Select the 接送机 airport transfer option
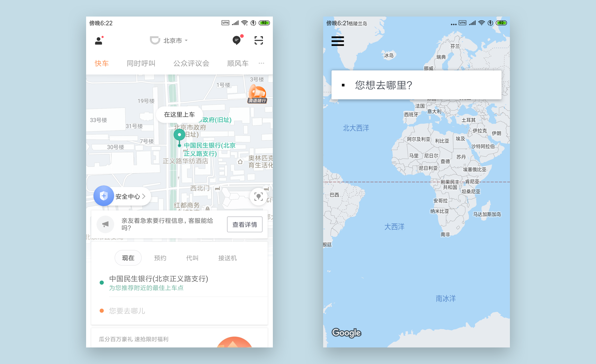Screen dimensions: 596x364 coord(227,258)
